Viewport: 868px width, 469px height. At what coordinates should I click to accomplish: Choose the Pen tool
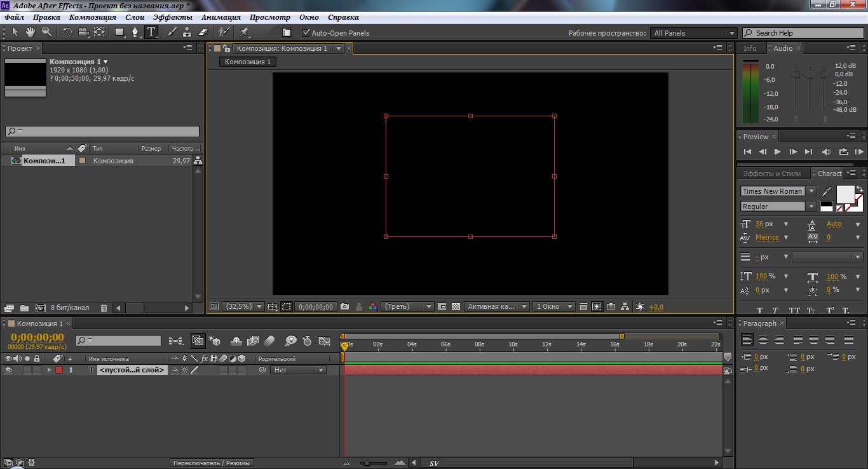click(135, 32)
